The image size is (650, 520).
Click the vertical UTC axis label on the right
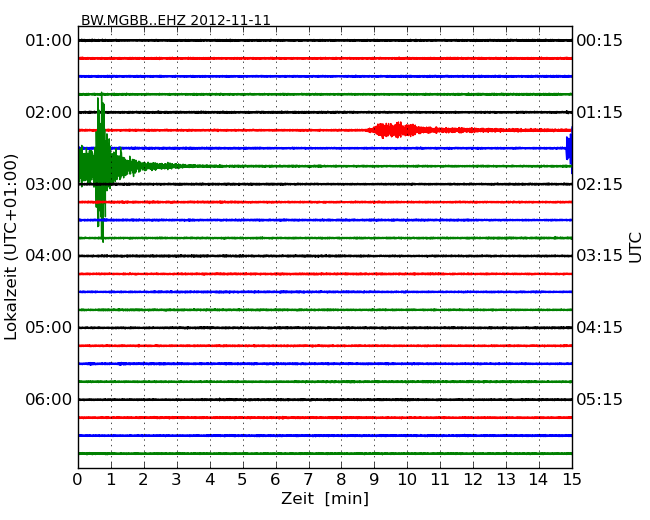tap(635, 248)
